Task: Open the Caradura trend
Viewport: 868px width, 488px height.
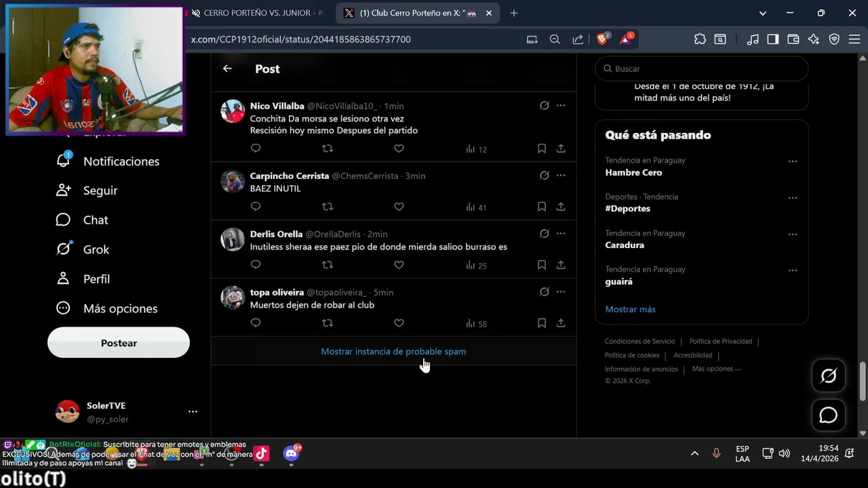Action: (625, 245)
